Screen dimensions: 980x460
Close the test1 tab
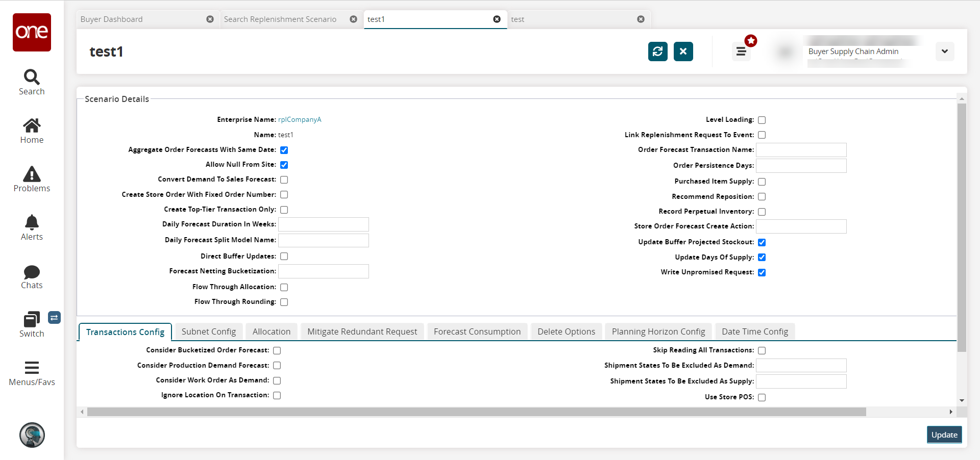(x=497, y=19)
